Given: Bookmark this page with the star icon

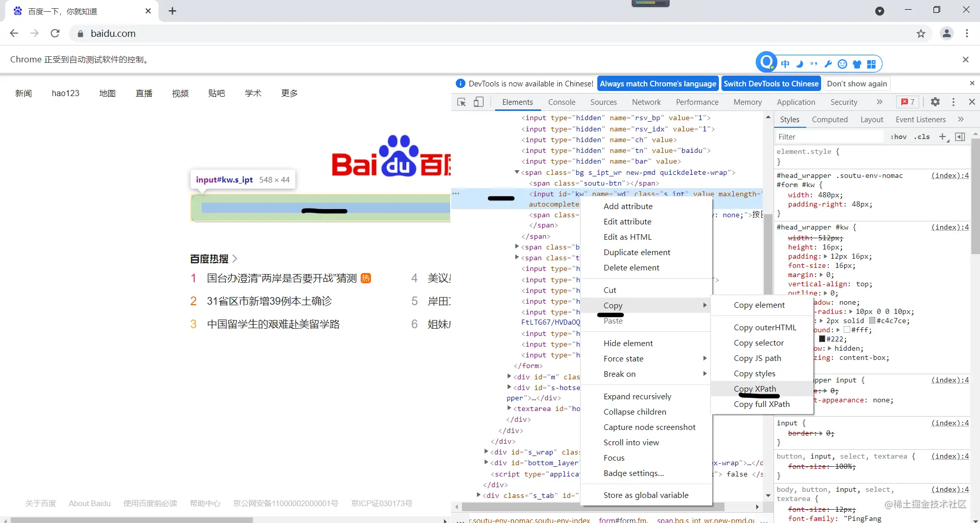Looking at the screenshot, I should tap(921, 34).
